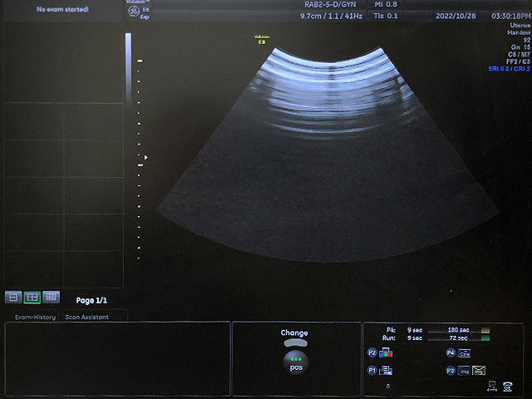Image resolution: width=532 pixels, height=399 pixels.
Task: Click the Run 72 sec progress bar
Action: pyautogui.click(x=459, y=338)
